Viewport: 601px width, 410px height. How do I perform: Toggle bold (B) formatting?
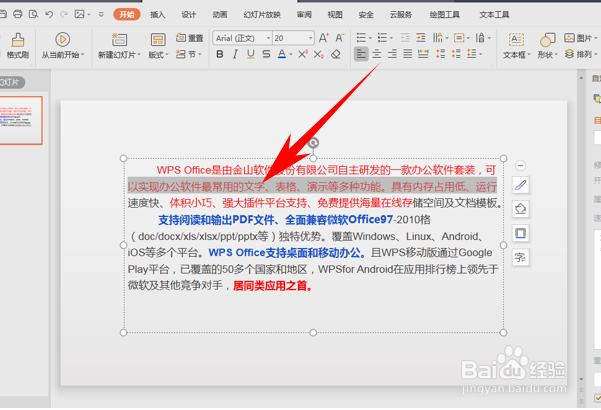(220, 54)
